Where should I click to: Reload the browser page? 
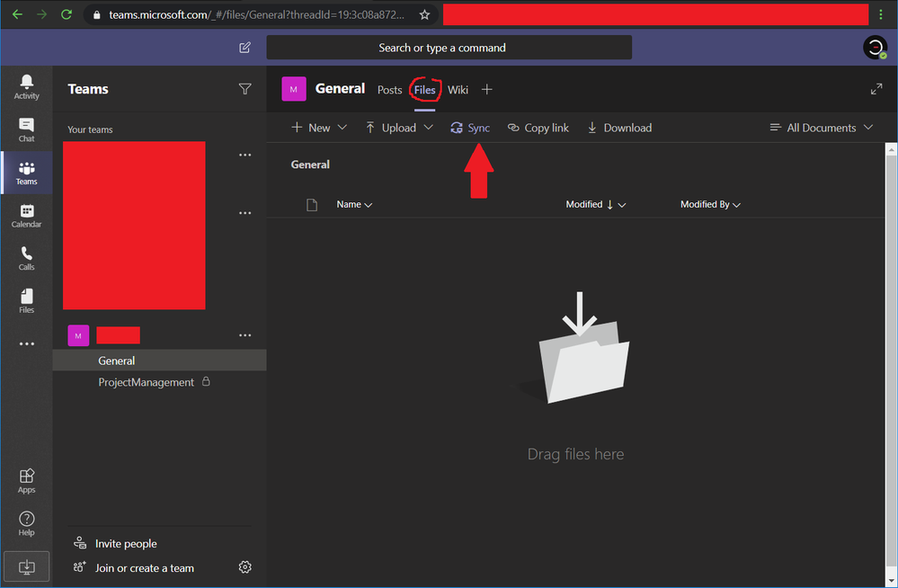coord(67,14)
